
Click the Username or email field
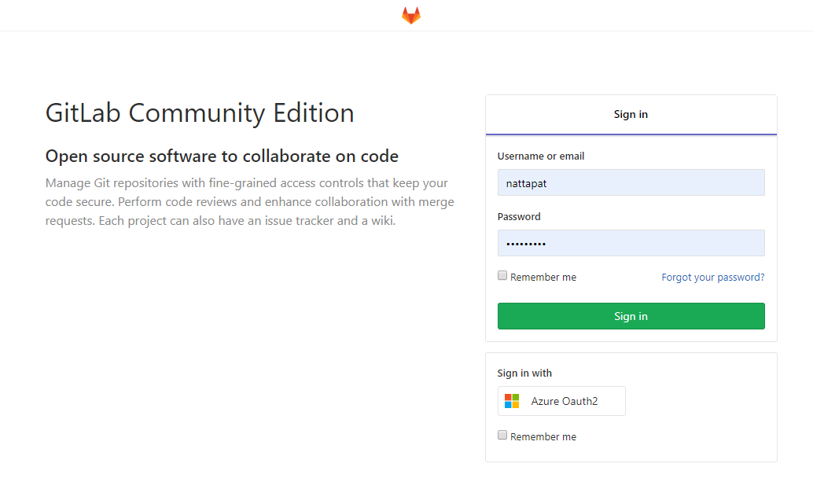tap(631, 182)
